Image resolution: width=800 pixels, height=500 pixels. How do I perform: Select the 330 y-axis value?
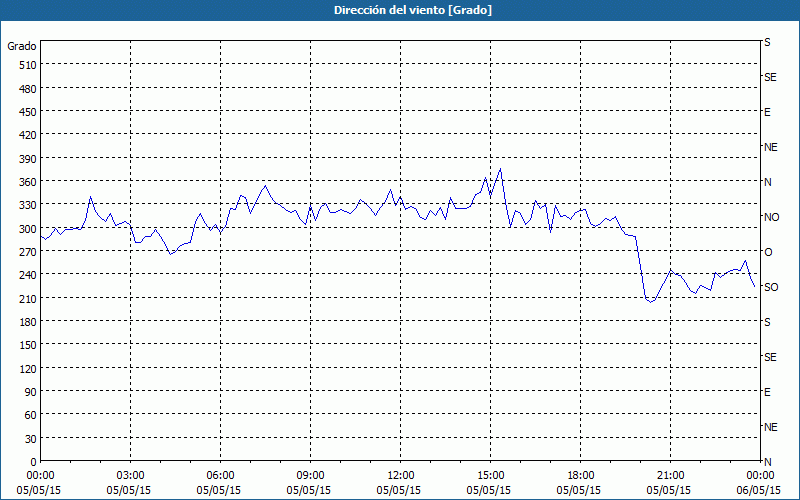coord(28,205)
